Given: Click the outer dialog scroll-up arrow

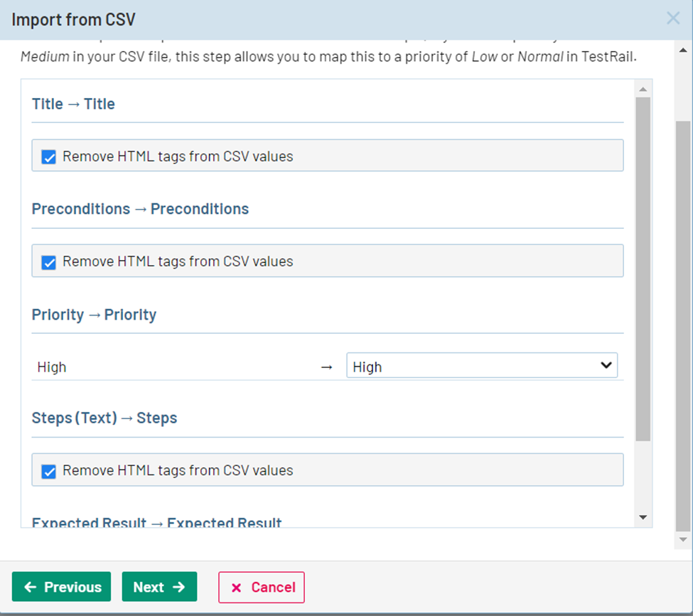Looking at the screenshot, I should pos(682,50).
